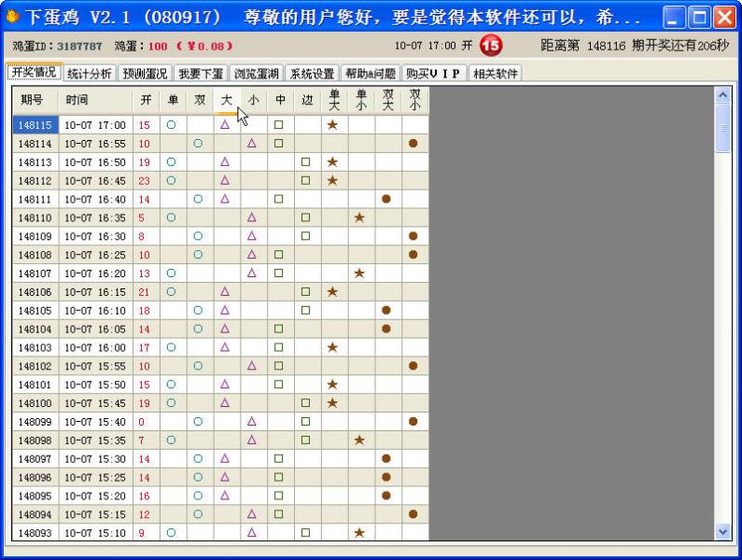
Task: Click the 小 column header
Action: click(x=254, y=100)
